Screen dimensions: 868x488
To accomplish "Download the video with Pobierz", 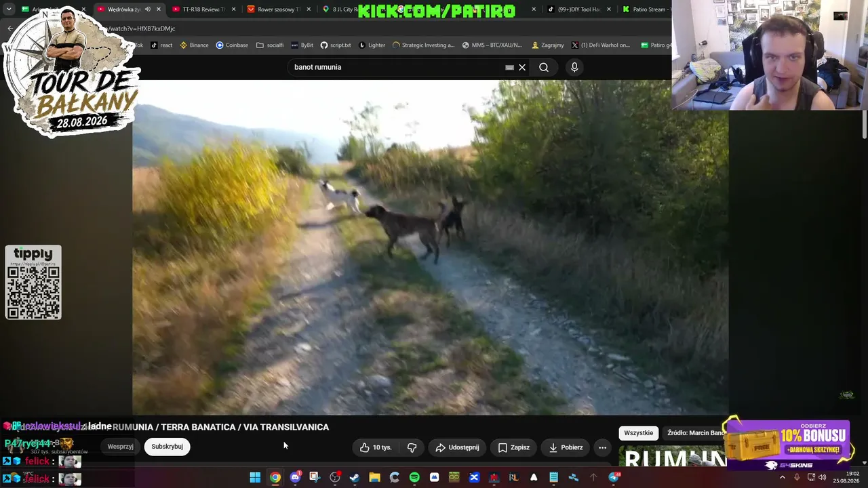I will (x=566, y=447).
